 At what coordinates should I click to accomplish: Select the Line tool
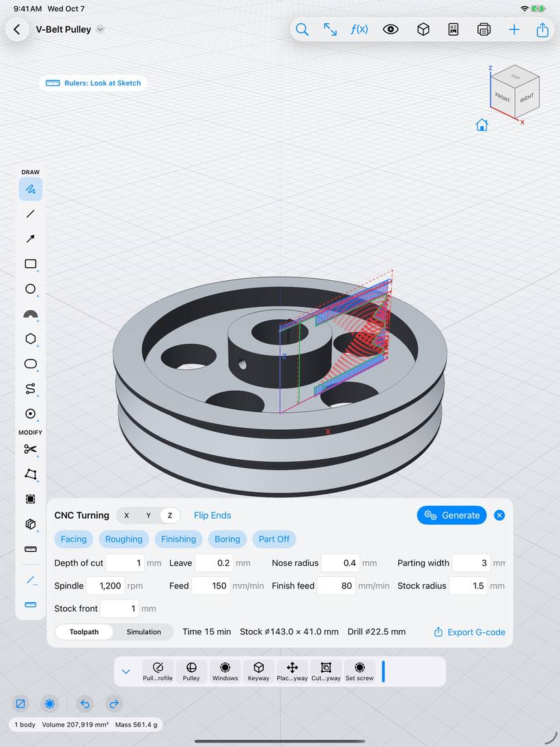[31, 214]
